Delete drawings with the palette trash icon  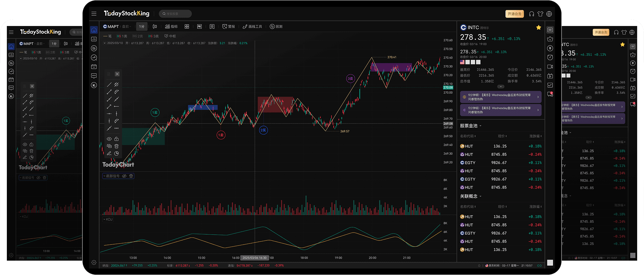116,146
